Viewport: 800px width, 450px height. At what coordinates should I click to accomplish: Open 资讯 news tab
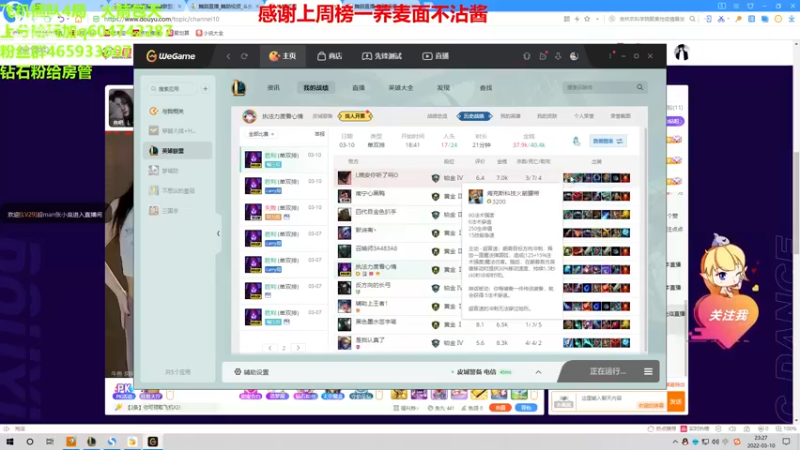[273, 88]
